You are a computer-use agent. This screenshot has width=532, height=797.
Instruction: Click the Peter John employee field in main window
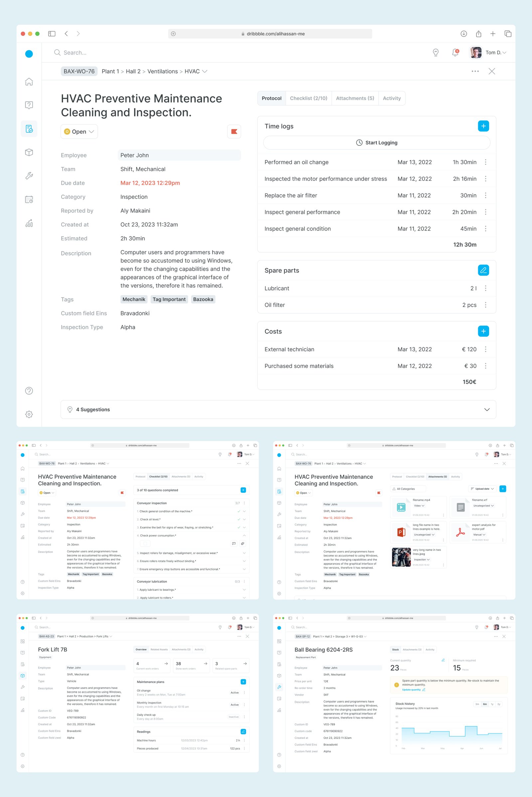pyautogui.click(x=179, y=155)
